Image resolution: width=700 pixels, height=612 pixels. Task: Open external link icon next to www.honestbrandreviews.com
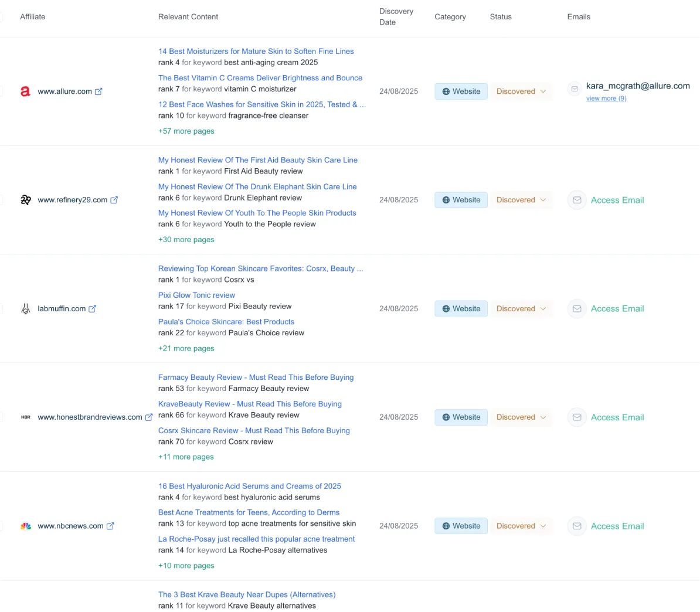point(149,417)
